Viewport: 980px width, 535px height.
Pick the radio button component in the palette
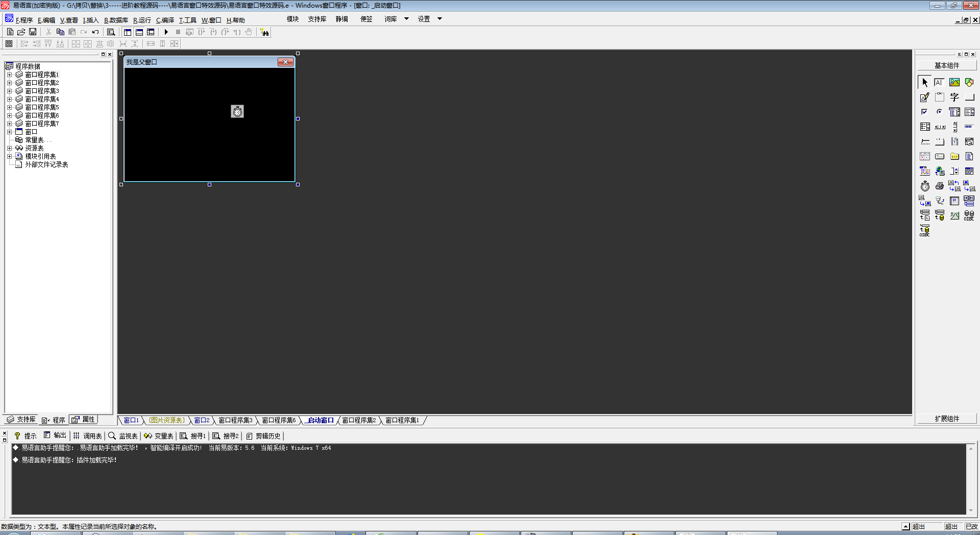940,112
